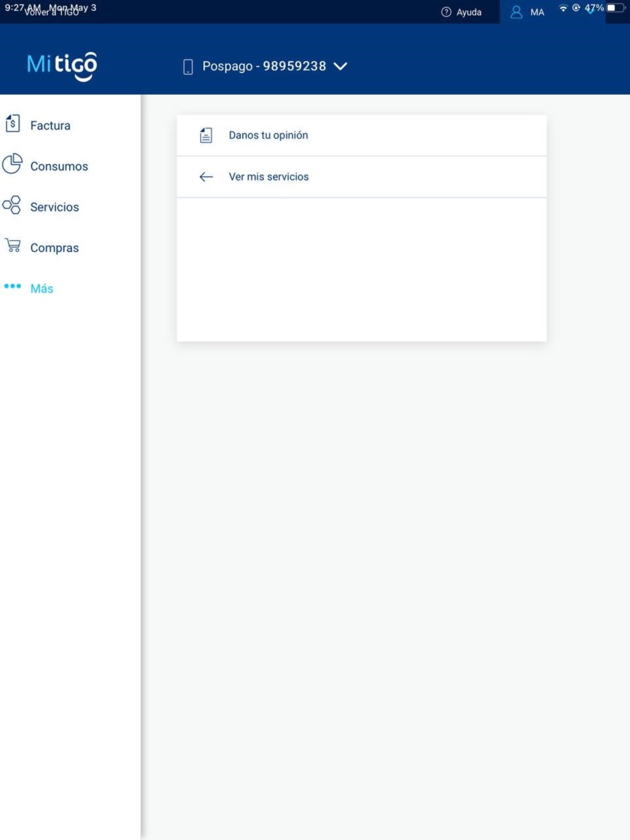
Task: Open the Factura section
Action: pyautogui.click(x=50, y=126)
